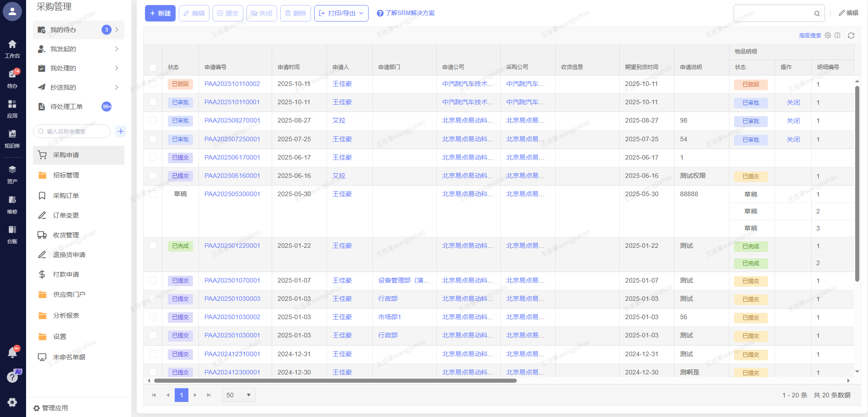Open the page size dropdown showing 50
Image resolution: width=868 pixels, height=417 pixels.
[x=239, y=395]
